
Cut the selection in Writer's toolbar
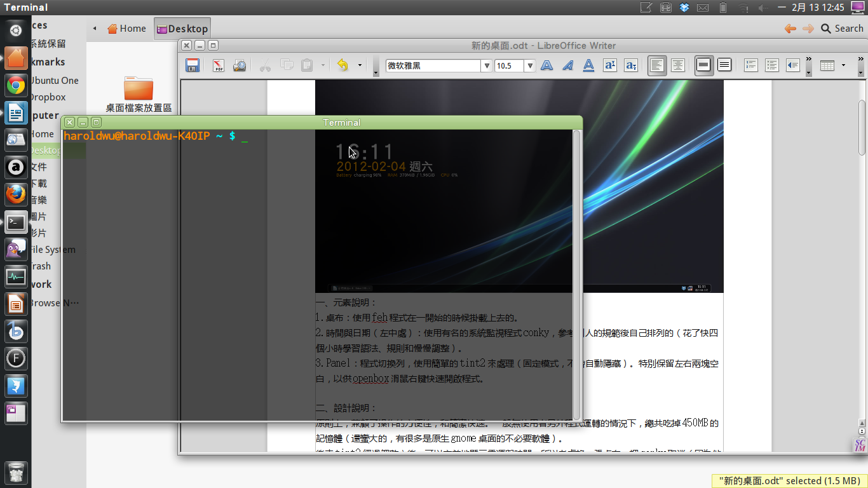266,65
